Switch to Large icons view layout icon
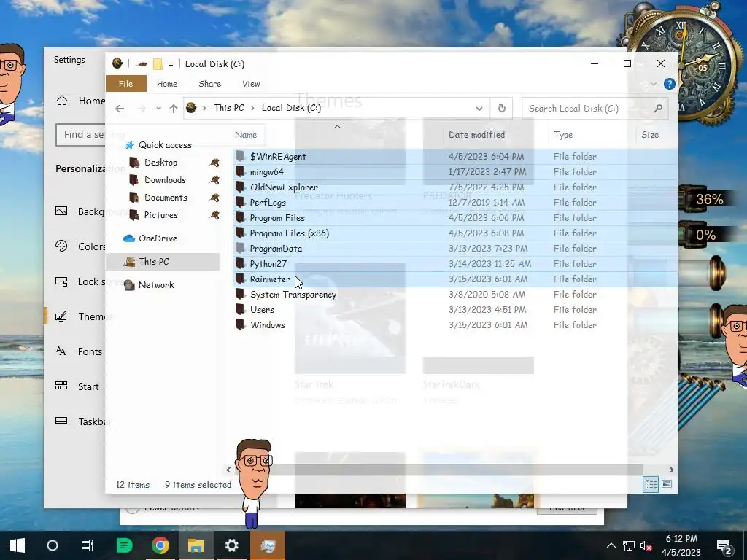The image size is (747, 560). [x=667, y=485]
